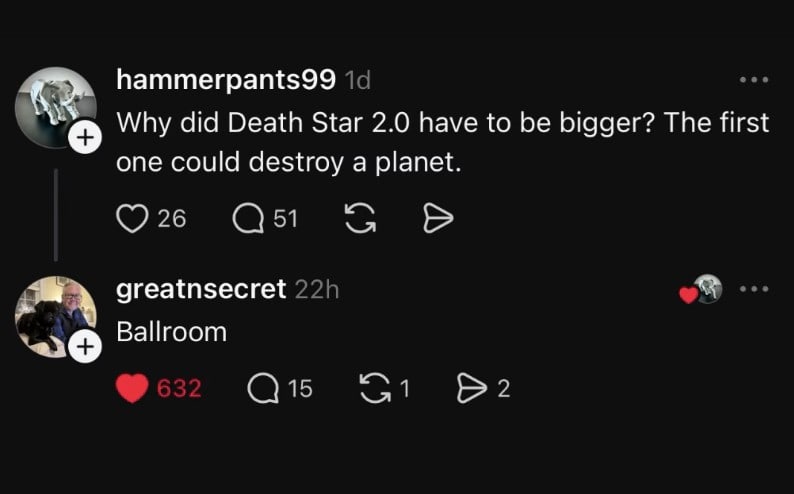Open hammerpants99's profile from username
The width and height of the screenshot is (794, 494).
tap(225, 78)
